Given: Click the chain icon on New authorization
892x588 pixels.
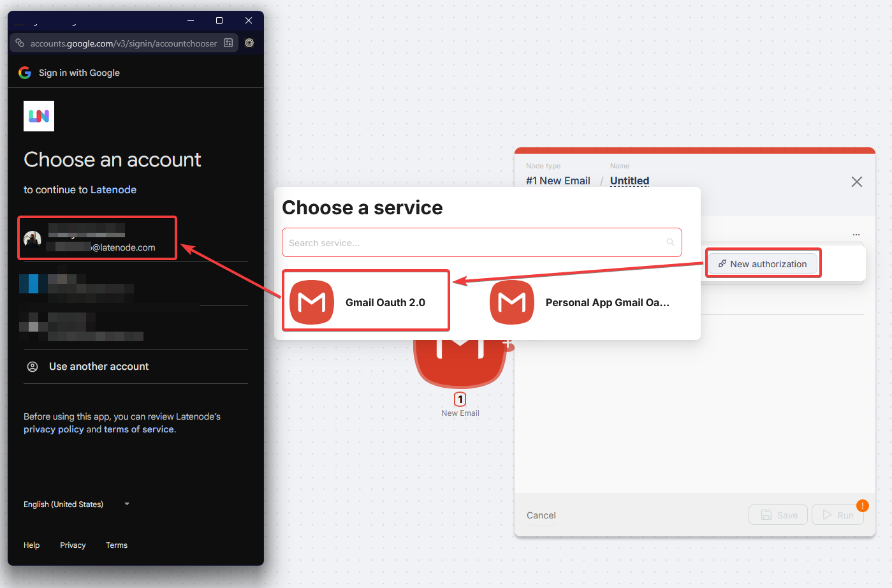Looking at the screenshot, I should point(722,263).
